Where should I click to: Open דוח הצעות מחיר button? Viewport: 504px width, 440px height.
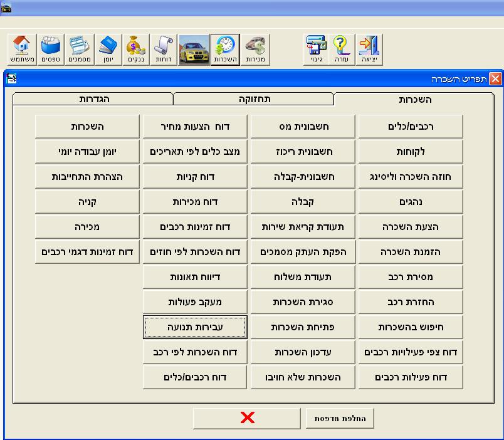pos(195,127)
